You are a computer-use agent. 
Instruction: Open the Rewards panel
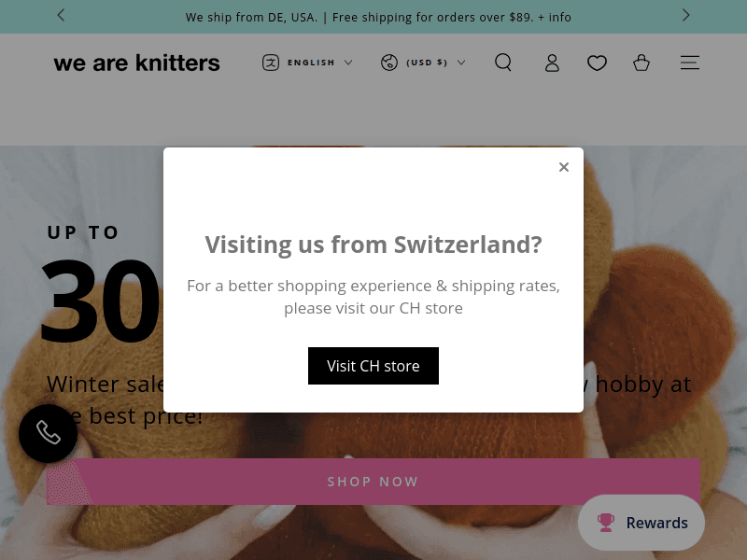(641, 523)
